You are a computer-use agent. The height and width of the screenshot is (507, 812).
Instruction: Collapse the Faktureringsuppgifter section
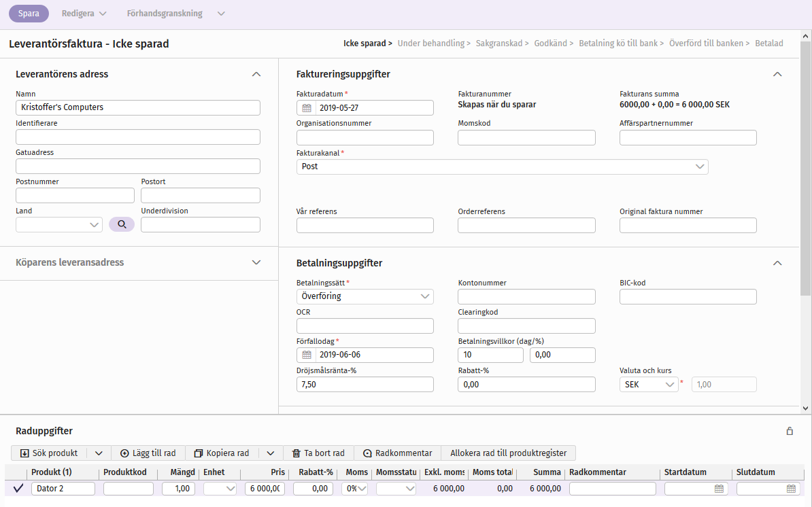(777, 75)
